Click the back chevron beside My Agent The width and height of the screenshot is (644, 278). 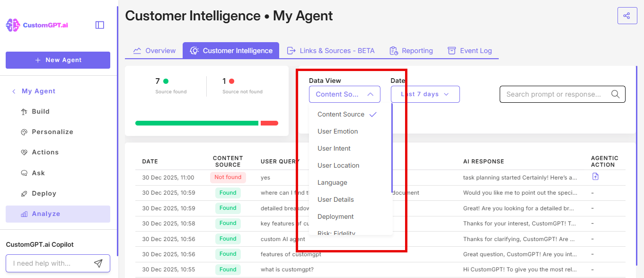tap(14, 91)
